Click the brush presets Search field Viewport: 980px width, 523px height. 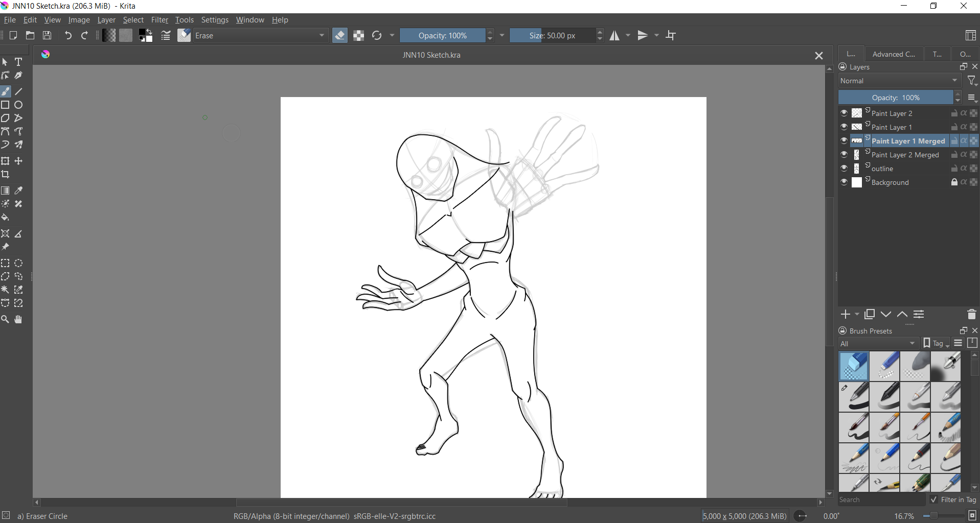[x=882, y=500]
